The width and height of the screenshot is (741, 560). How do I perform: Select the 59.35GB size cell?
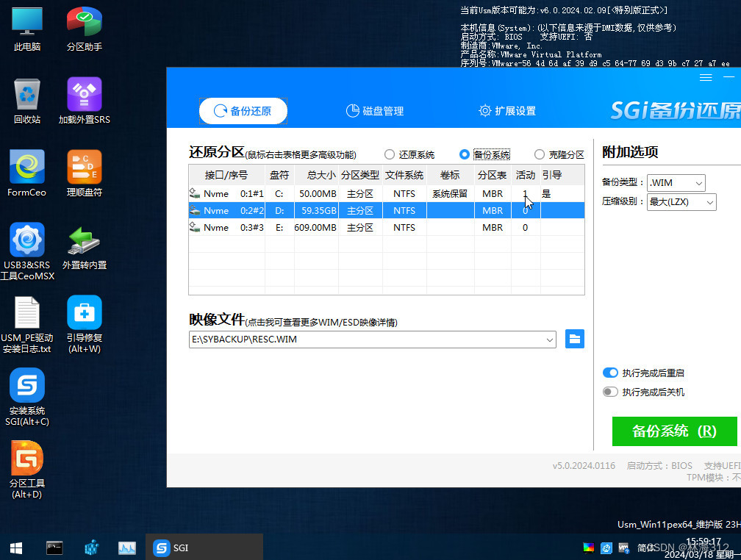click(x=316, y=211)
